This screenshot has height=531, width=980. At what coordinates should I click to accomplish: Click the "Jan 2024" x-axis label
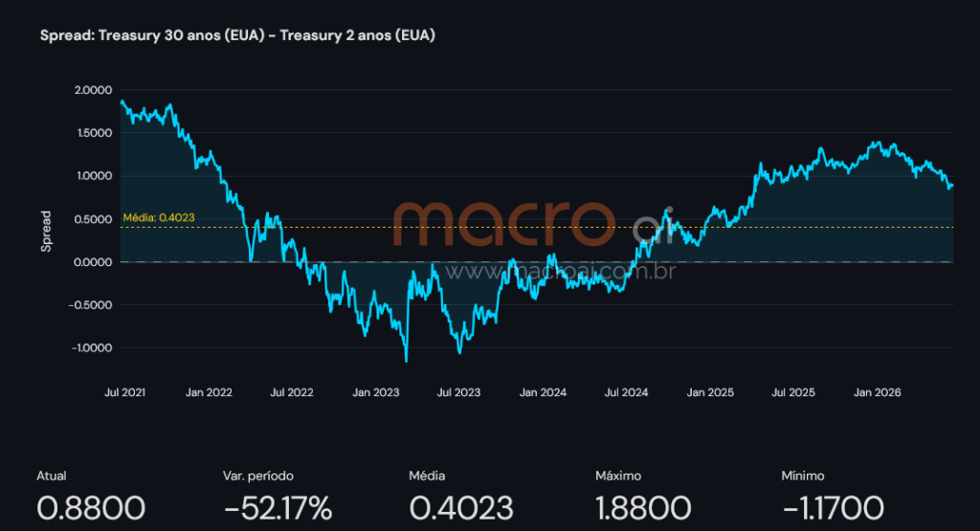pos(544,392)
